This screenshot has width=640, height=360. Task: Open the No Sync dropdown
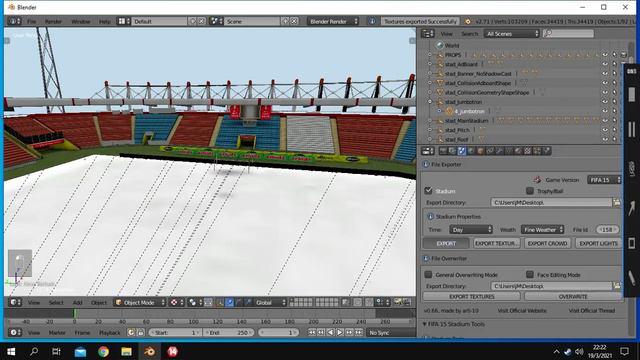coord(391,333)
